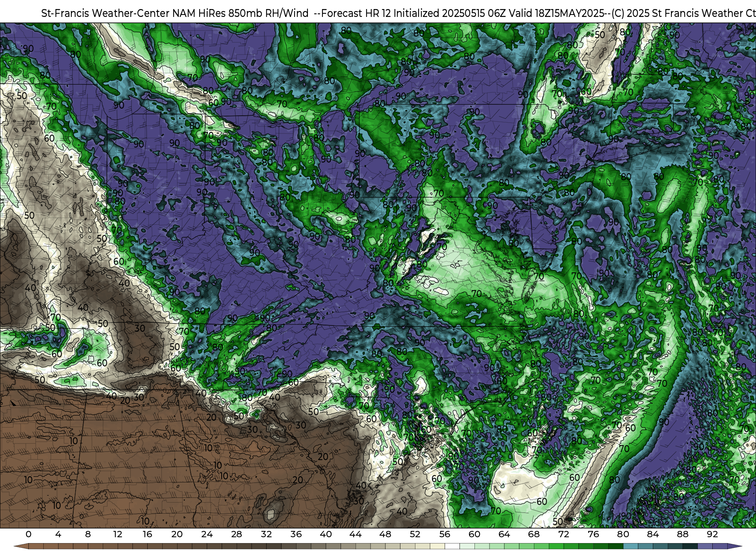
Task: Click the colorbar tick label '44'
Action: pyautogui.click(x=355, y=534)
